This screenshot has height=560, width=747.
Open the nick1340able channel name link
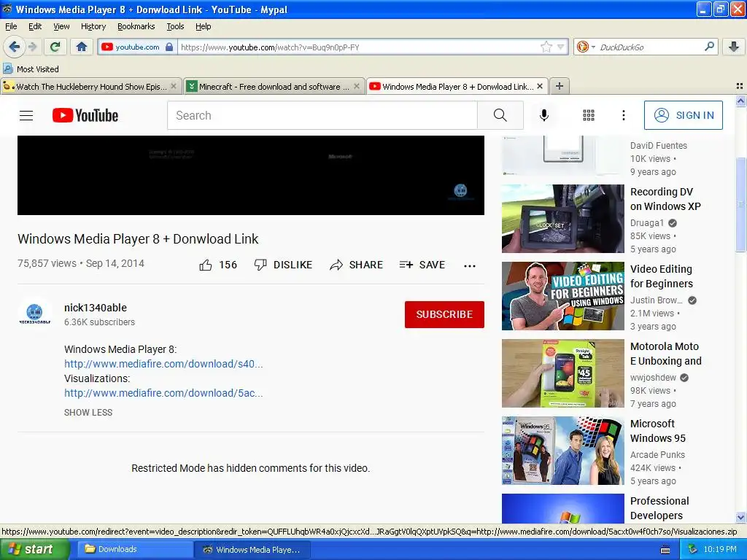tap(96, 308)
